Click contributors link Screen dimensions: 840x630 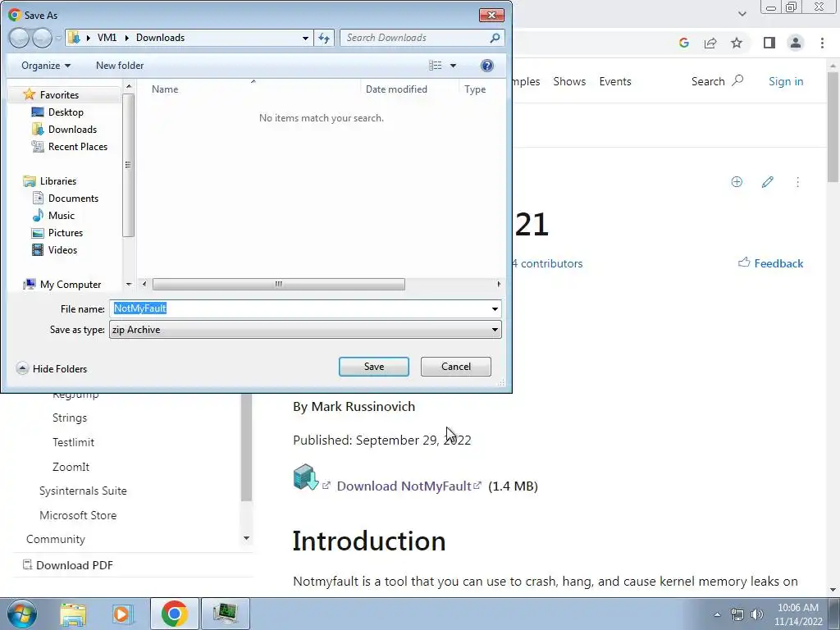click(x=547, y=263)
